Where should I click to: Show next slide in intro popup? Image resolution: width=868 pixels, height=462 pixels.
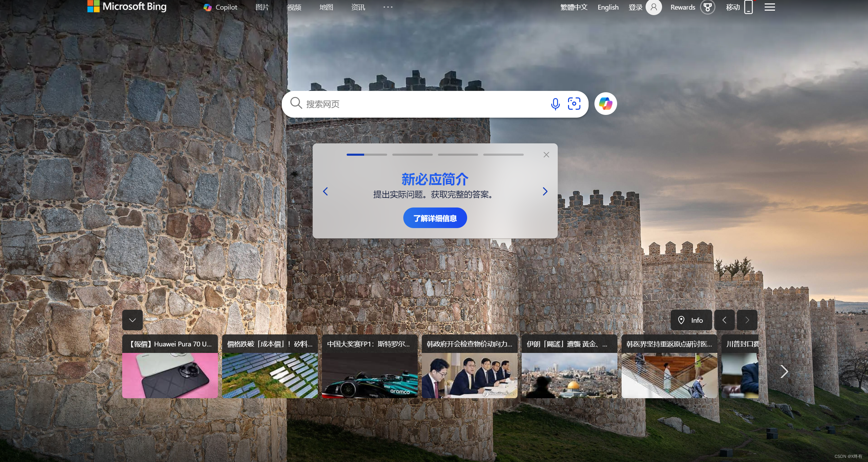tap(545, 191)
